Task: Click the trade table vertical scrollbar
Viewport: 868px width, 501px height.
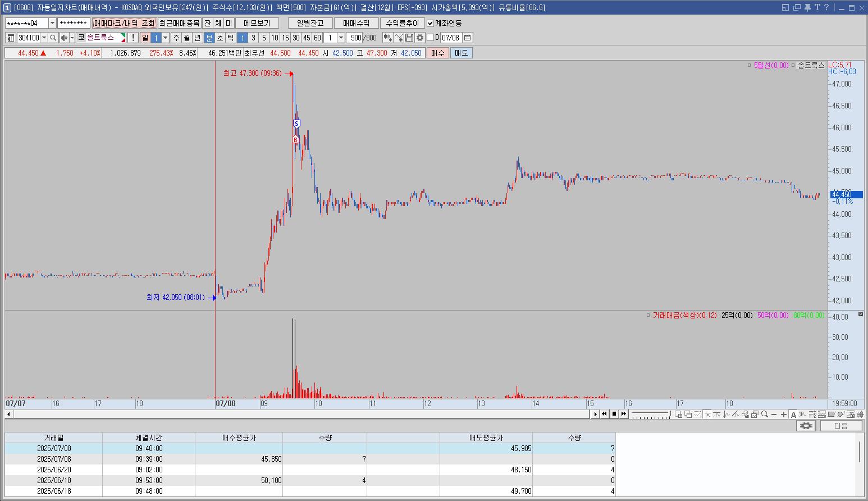Action: [x=860, y=452]
